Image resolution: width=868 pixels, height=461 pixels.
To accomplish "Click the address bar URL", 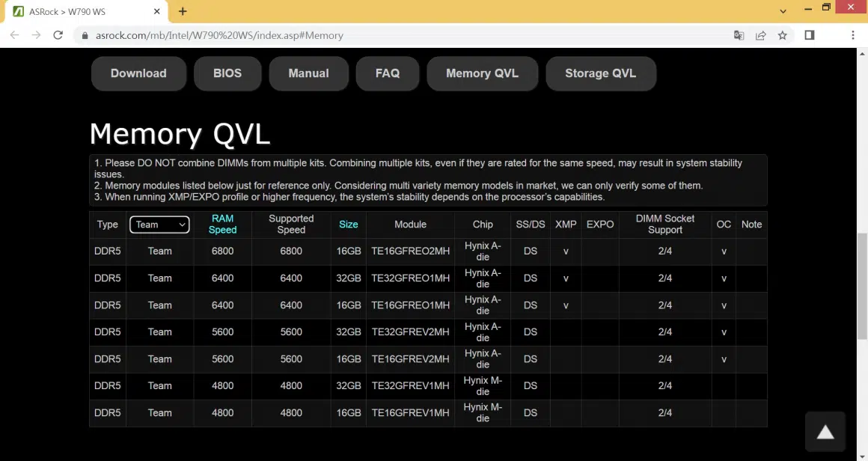I will (x=219, y=35).
